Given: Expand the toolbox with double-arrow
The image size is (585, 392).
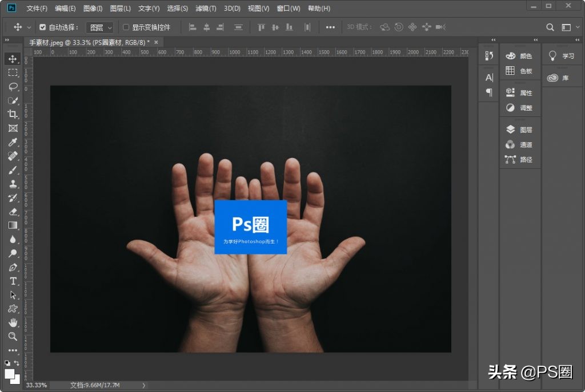Looking at the screenshot, I should 7,40.
